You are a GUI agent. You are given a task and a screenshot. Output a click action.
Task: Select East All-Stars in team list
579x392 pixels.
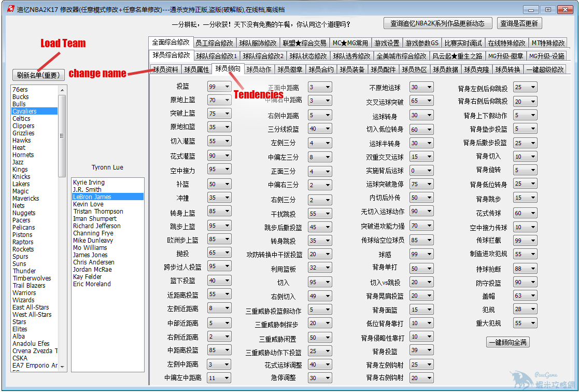coord(35,307)
